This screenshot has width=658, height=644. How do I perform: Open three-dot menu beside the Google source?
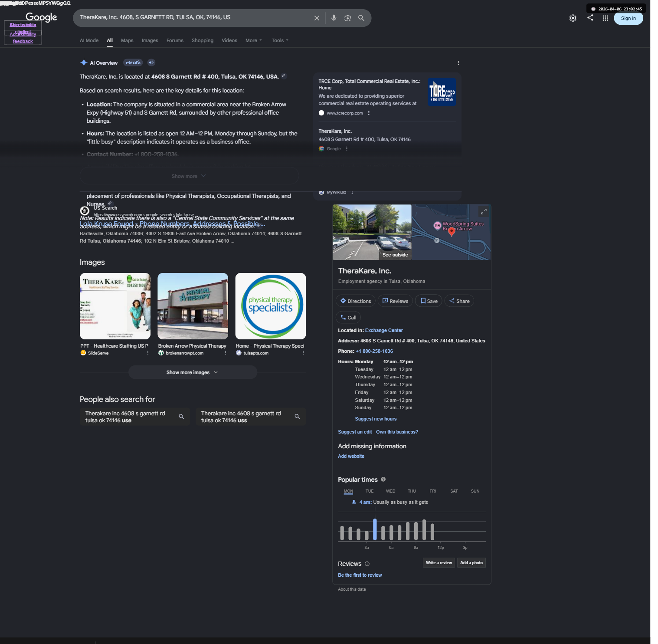tap(347, 148)
